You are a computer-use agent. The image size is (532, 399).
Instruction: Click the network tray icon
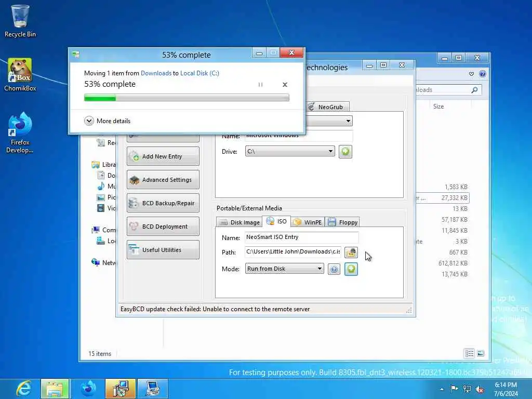tap(467, 389)
